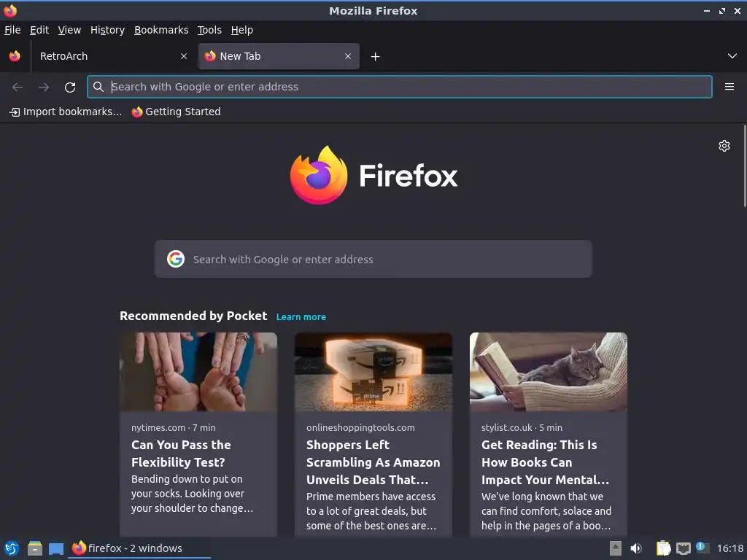Click the Firefox logo on the page

374,175
